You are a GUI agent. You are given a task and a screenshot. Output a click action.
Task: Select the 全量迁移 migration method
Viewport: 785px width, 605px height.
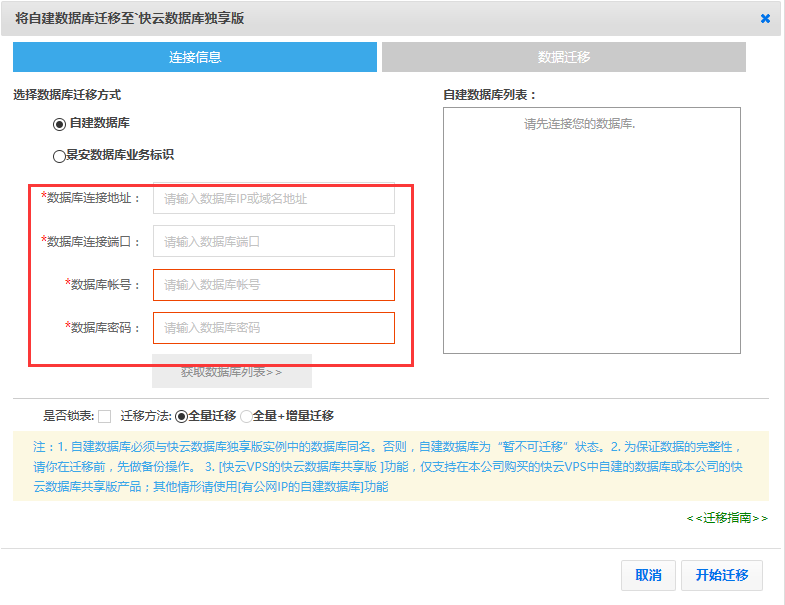(x=181, y=416)
